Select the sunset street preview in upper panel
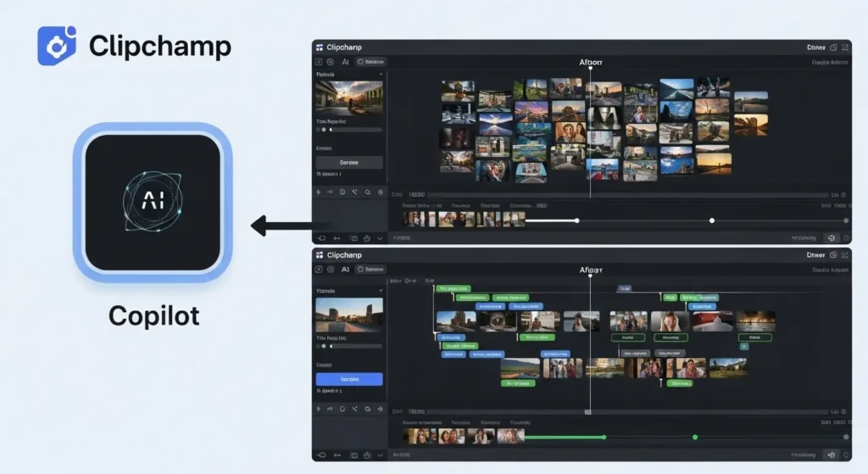 click(x=349, y=98)
